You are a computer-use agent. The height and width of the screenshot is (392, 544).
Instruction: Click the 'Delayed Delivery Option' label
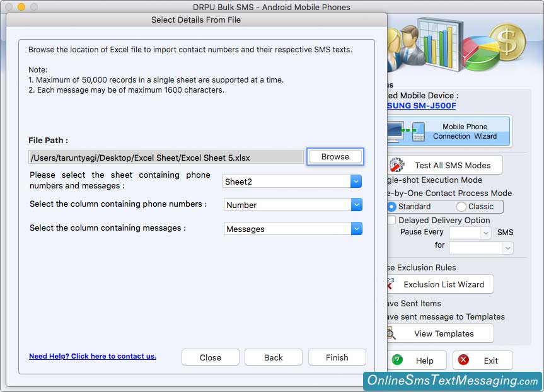pyautogui.click(x=444, y=220)
